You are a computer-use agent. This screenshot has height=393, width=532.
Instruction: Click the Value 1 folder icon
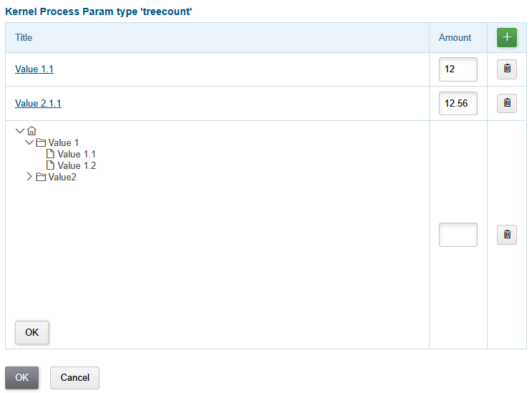[41, 142]
